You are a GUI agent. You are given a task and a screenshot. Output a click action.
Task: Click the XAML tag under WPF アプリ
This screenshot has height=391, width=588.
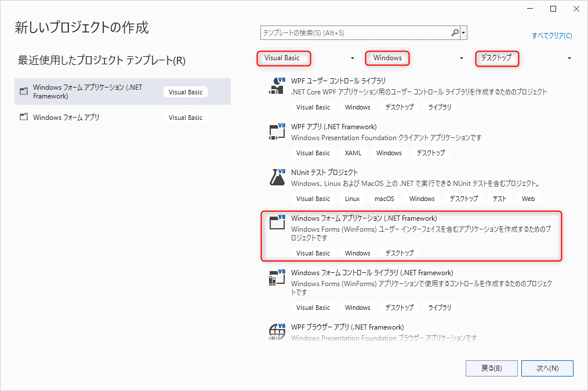point(353,153)
